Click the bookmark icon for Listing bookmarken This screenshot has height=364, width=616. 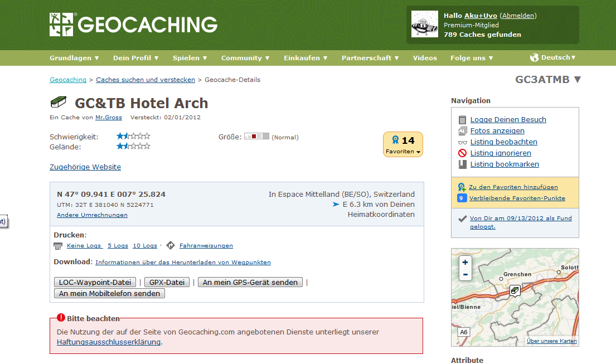click(x=462, y=164)
